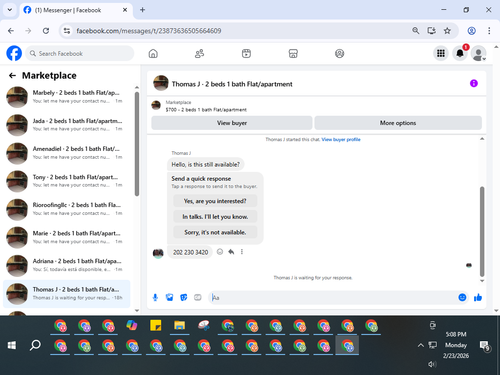Open Windows taskbar search

(x=35, y=345)
